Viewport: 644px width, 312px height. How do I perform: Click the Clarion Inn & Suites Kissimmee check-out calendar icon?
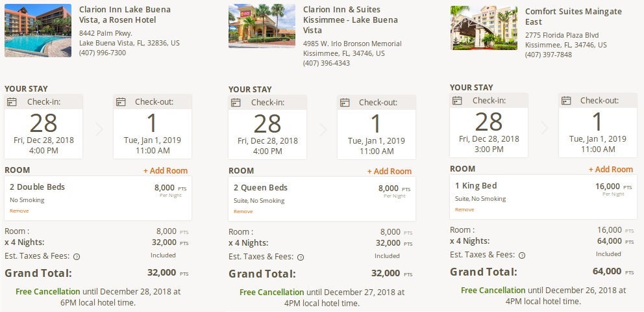345,102
